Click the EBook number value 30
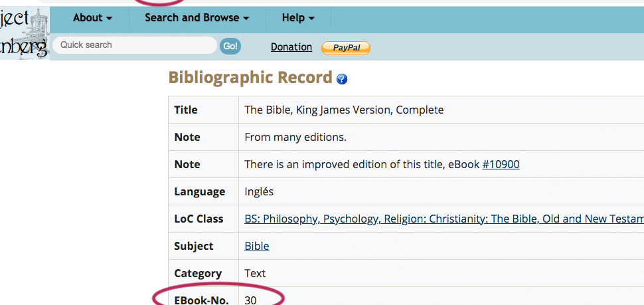 [x=250, y=300]
